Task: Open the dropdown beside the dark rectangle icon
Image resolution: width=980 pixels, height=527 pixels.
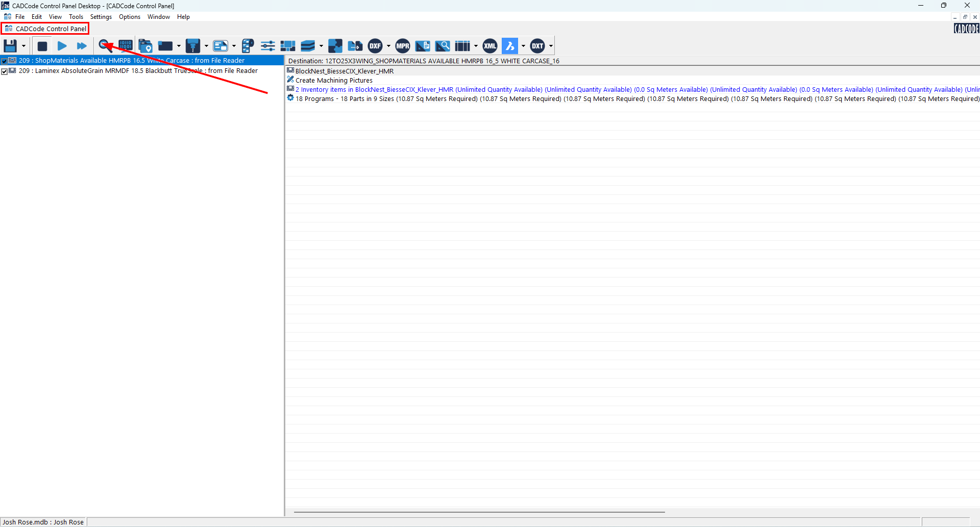Action: pos(179,46)
